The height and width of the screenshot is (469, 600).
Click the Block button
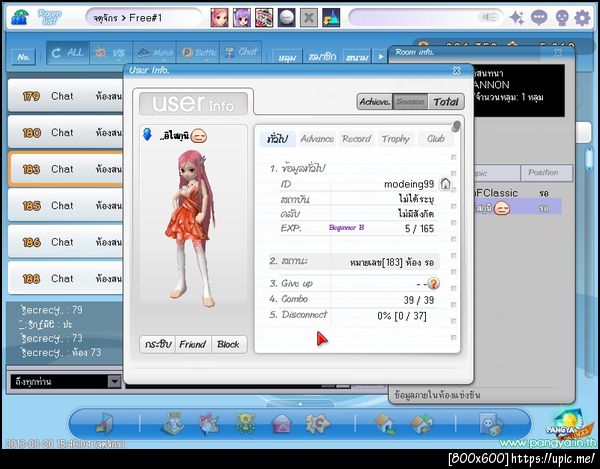228,344
